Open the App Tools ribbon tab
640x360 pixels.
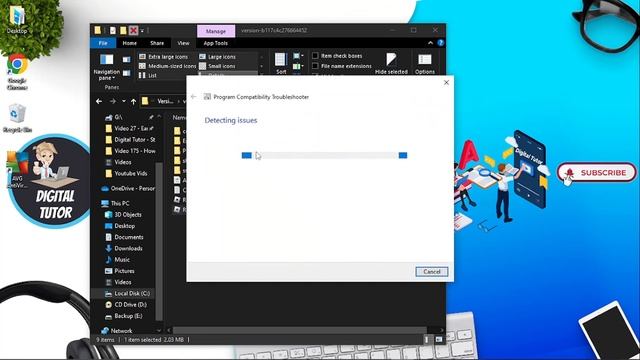tap(216, 43)
